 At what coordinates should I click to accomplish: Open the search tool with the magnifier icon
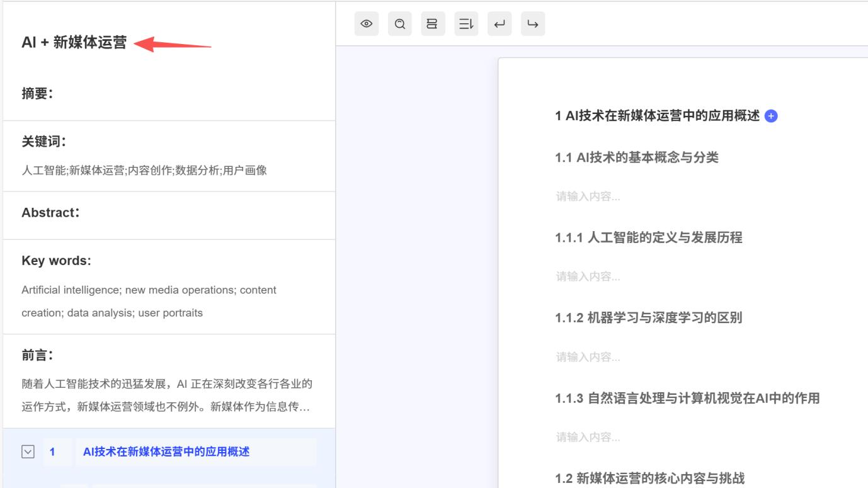pos(399,24)
